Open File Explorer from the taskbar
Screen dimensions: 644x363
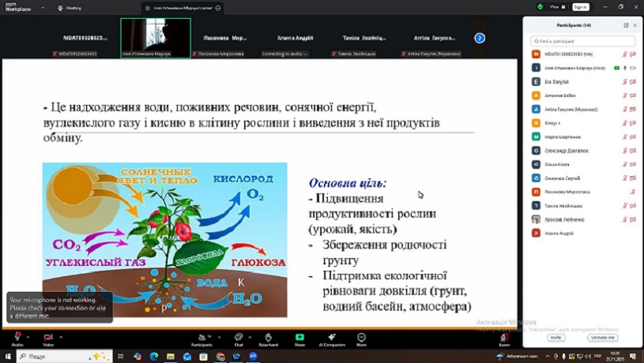(x=170, y=357)
